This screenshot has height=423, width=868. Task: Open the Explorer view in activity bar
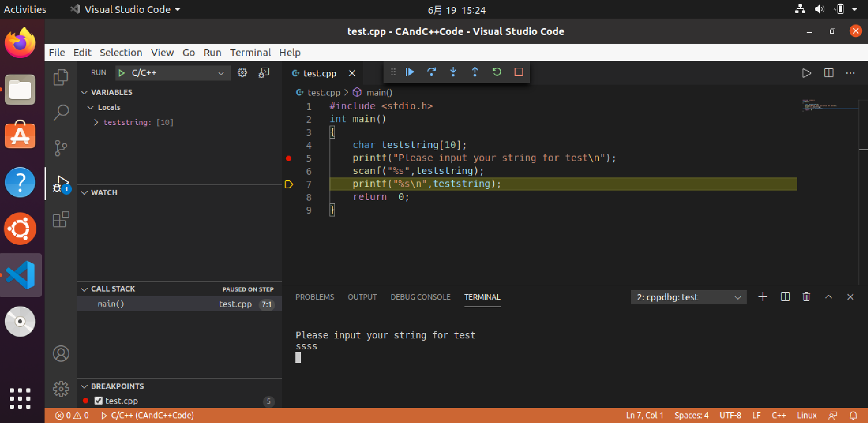pyautogui.click(x=61, y=77)
